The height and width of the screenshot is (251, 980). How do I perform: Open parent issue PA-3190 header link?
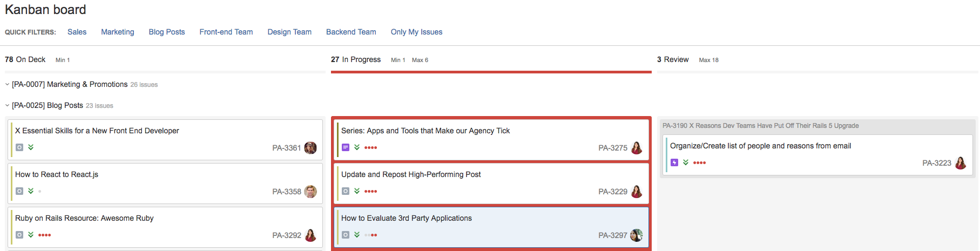[x=760, y=126]
